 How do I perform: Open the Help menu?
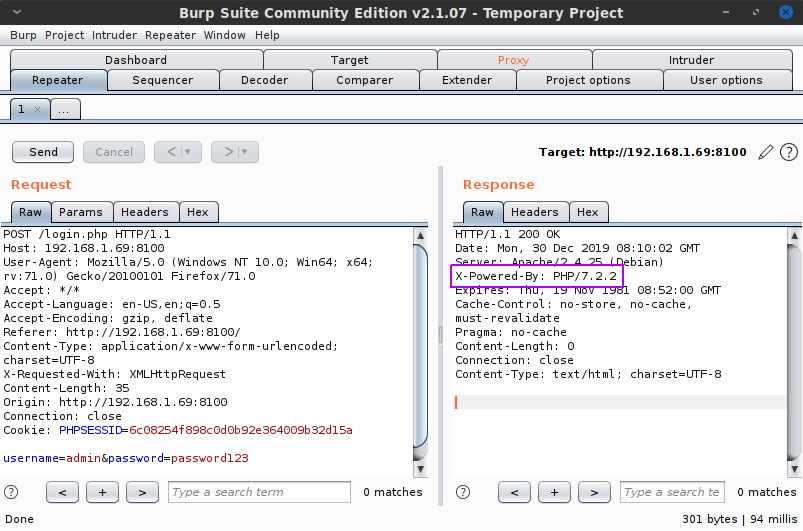pos(267,35)
